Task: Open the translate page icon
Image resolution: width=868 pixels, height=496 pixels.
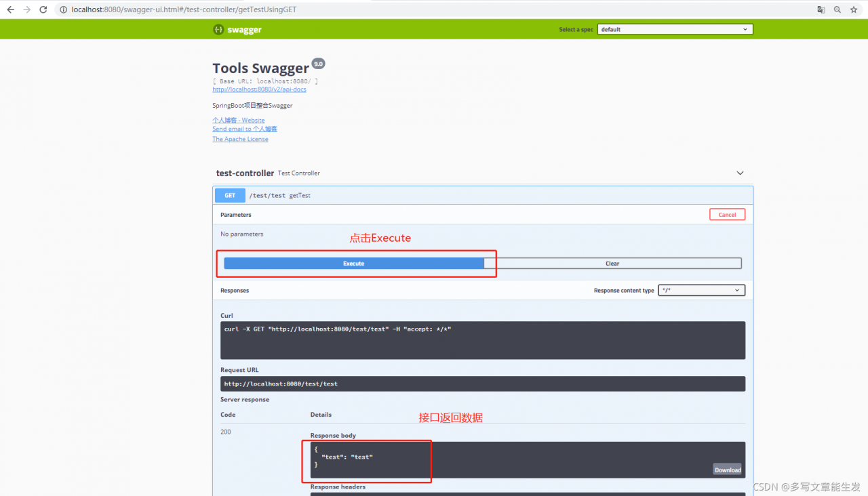Action: [x=821, y=9]
